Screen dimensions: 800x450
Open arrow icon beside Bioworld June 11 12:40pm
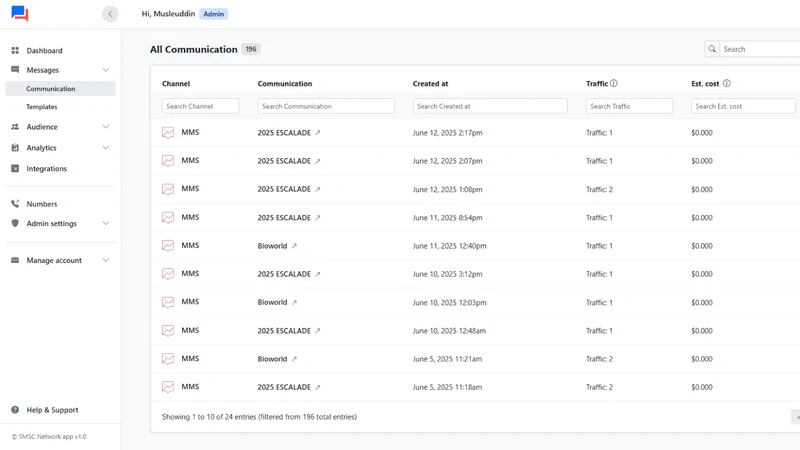tap(294, 246)
